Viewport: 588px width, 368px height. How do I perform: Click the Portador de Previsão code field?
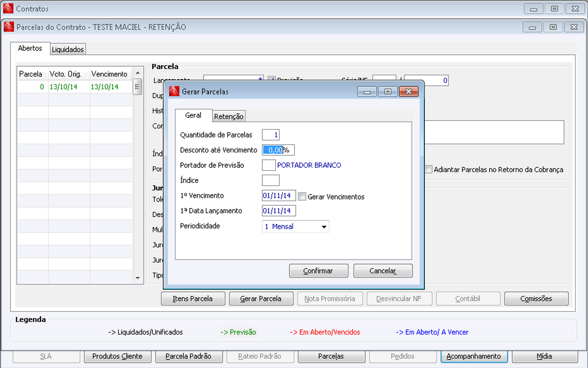coord(268,165)
